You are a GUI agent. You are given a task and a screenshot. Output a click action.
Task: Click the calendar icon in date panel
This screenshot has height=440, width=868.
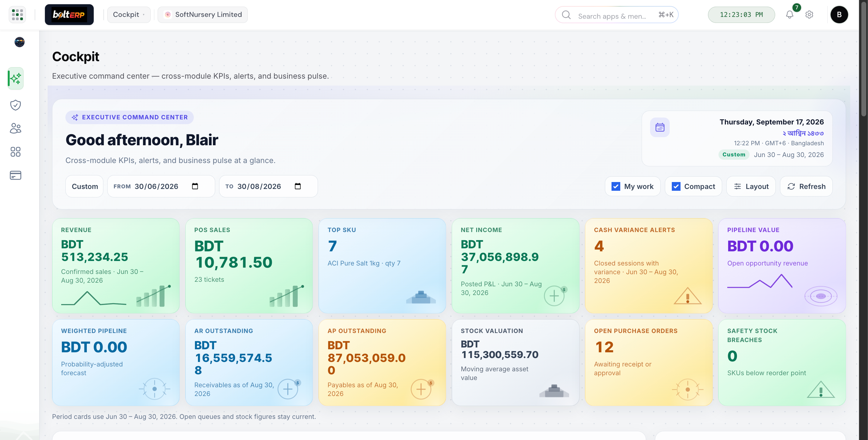click(x=660, y=127)
